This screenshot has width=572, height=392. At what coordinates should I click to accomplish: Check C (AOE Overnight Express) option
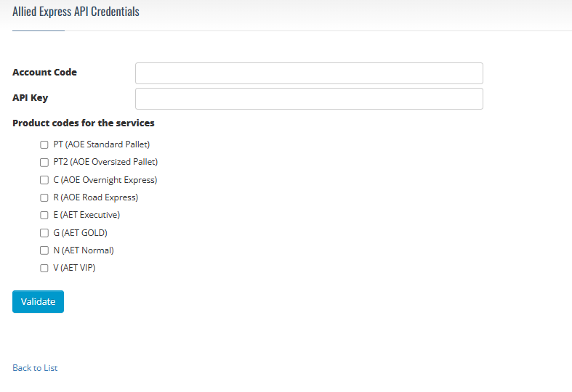44,180
